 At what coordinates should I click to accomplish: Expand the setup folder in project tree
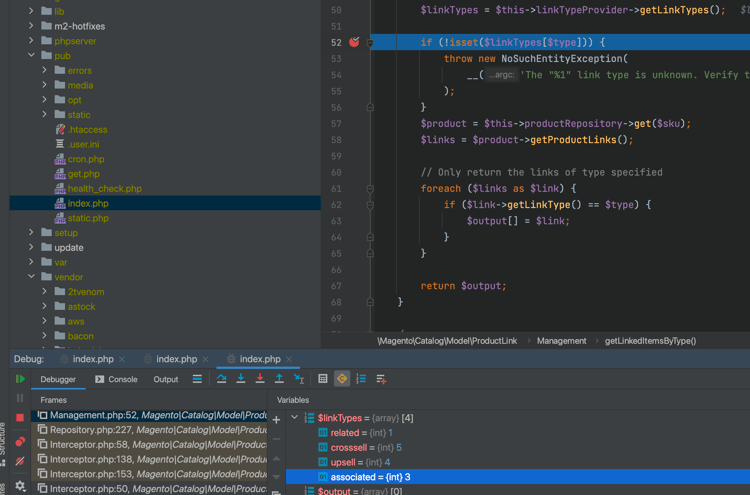tap(32, 233)
